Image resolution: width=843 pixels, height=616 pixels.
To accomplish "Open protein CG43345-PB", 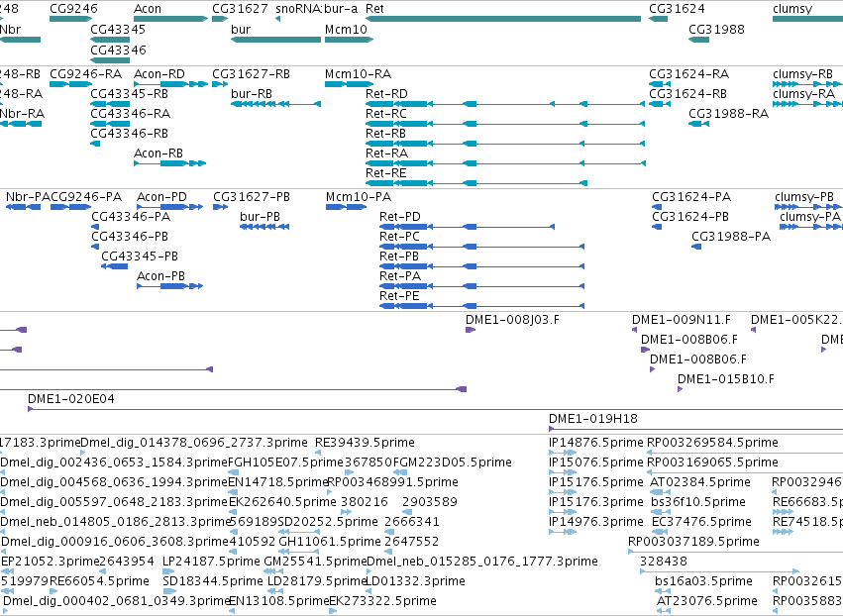I will click(x=140, y=257).
